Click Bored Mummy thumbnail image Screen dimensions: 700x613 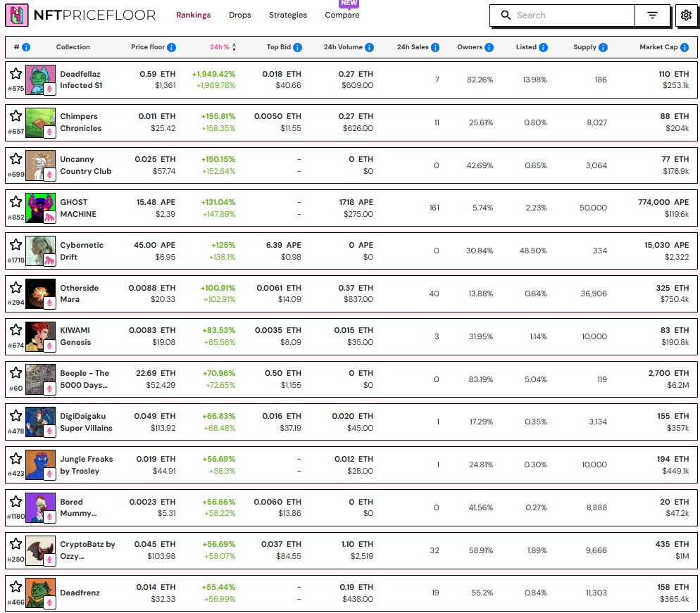click(41, 507)
